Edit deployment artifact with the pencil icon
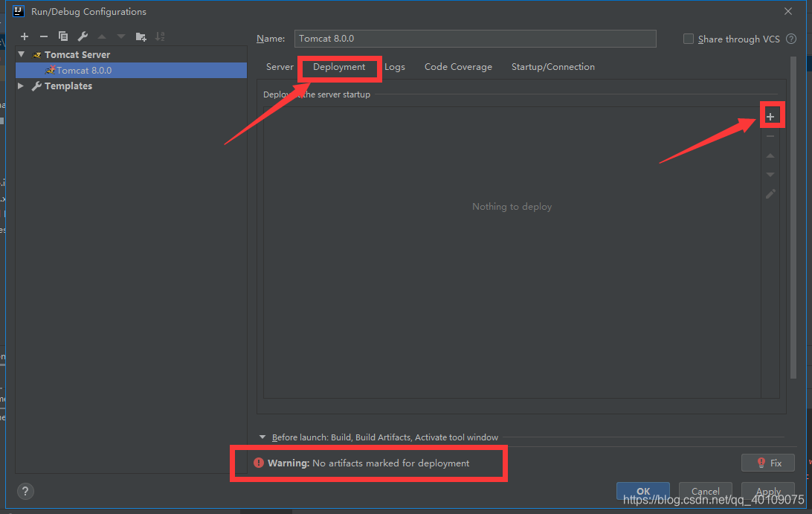This screenshot has height=514, width=812. click(770, 194)
